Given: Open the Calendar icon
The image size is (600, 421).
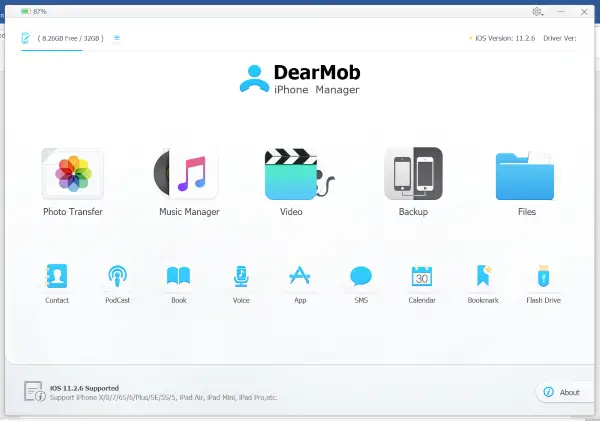Looking at the screenshot, I should [x=422, y=276].
